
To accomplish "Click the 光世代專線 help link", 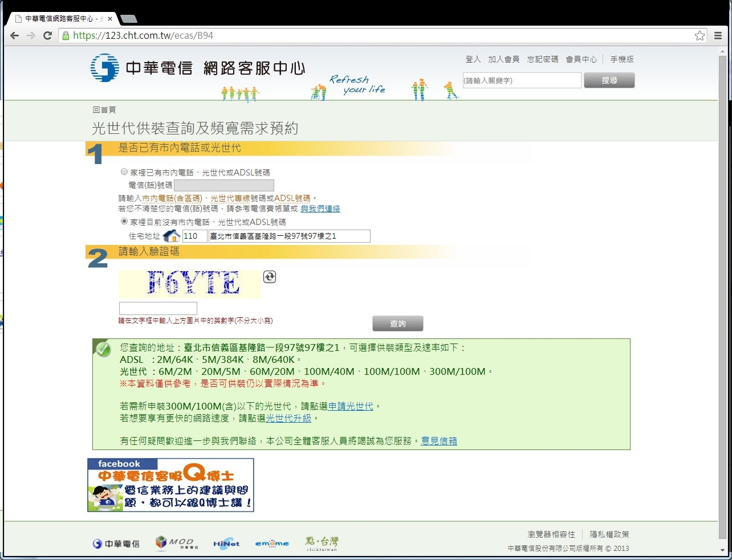I will [230, 198].
